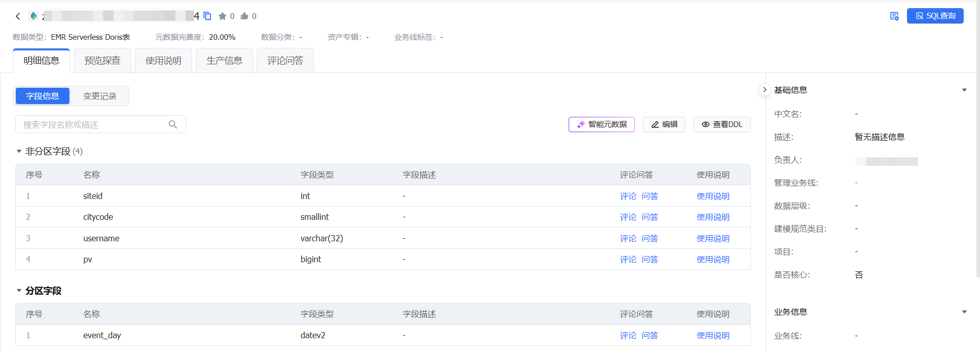Open the 预览探查 tab
This screenshot has height=352, width=980.
click(x=103, y=61)
